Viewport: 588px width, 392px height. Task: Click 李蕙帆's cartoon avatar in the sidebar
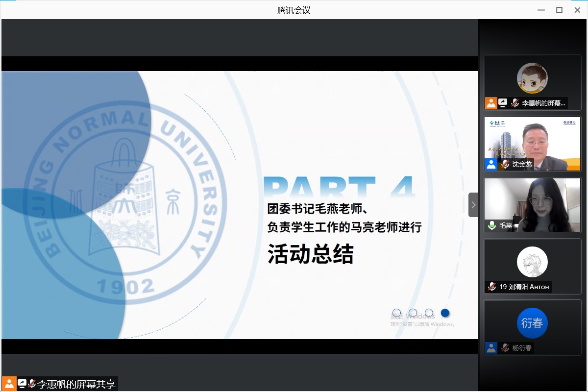532,78
